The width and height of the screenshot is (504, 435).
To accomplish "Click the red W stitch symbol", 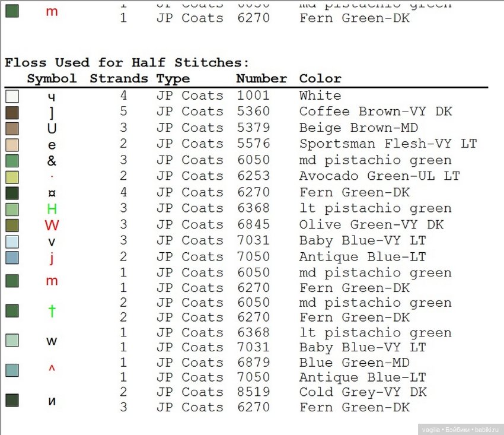I will [52, 225].
